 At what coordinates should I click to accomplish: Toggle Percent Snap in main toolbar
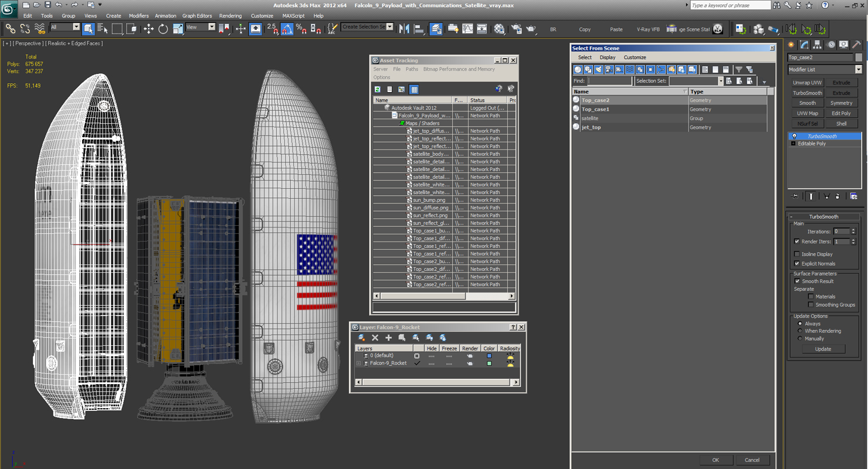click(x=301, y=29)
